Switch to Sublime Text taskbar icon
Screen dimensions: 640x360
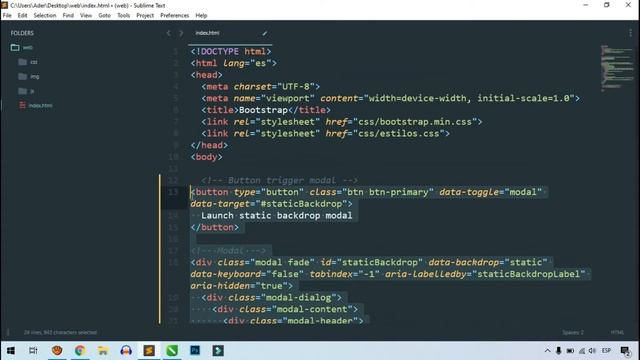149,351
